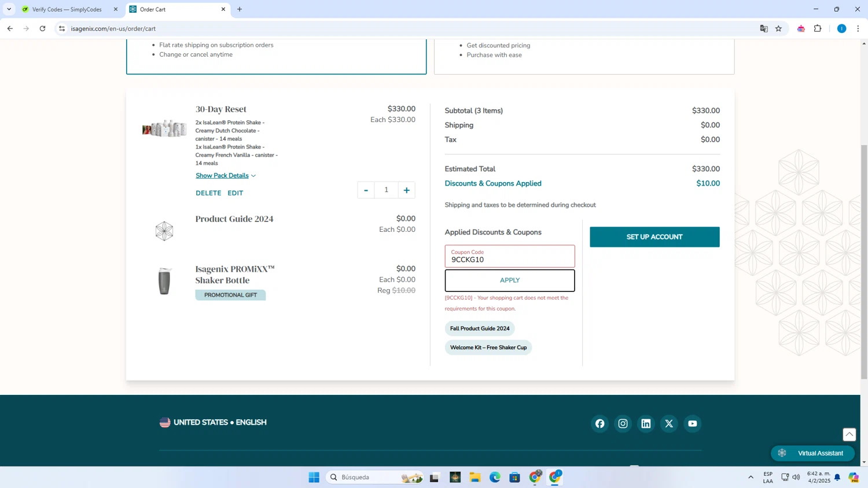868x488 pixels.
Task: Open Task View on taskbar
Action: [x=435, y=477]
